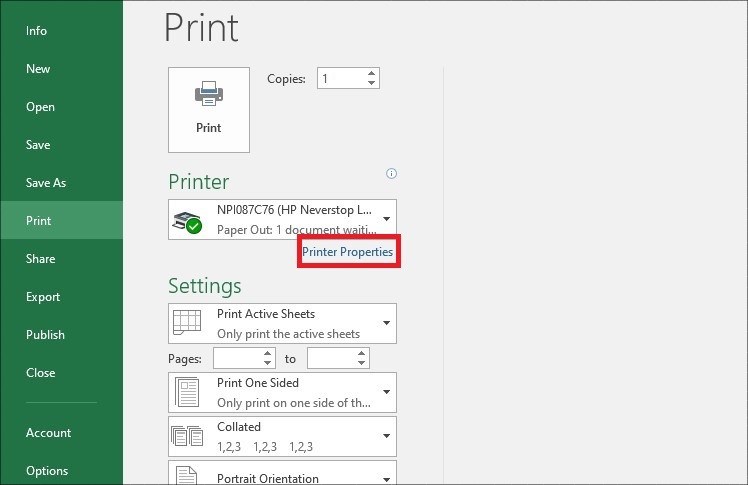Viewport: 748px width, 485px height.
Task: Increase the starting page number
Action: (x=267, y=353)
